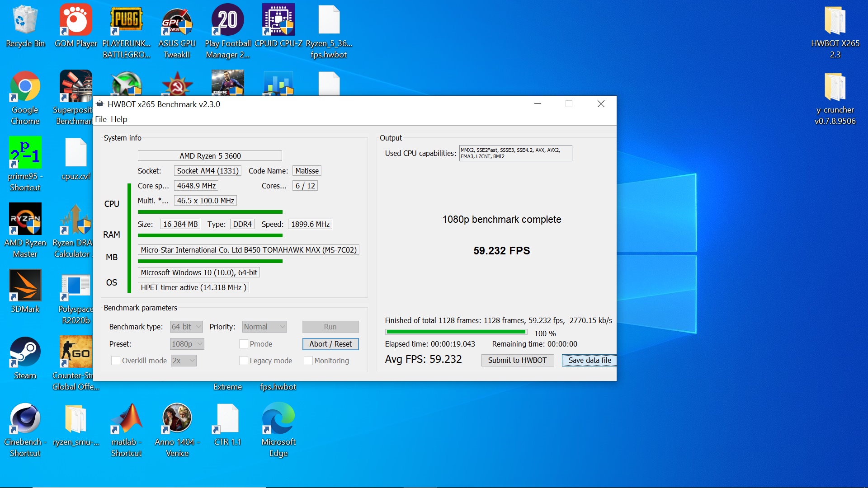Open the Overkill 2x multiplier dropdown
Viewport: 868px width, 488px height.
coord(184,361)
